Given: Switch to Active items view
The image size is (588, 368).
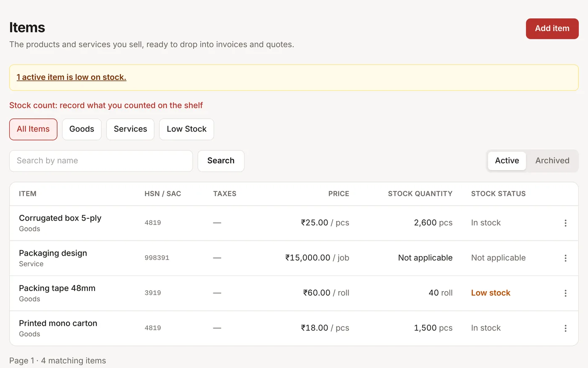Looking at the screenshot, I should [507, 161].
